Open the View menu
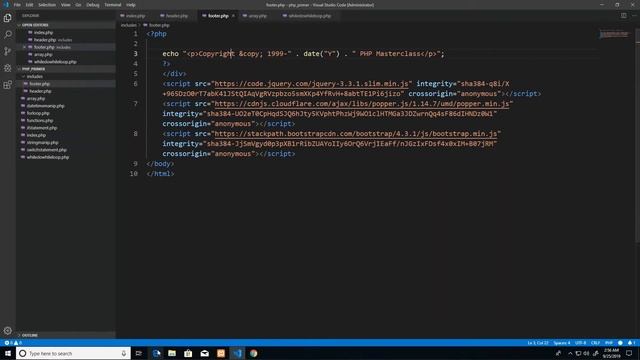 (x=66, y=5)
